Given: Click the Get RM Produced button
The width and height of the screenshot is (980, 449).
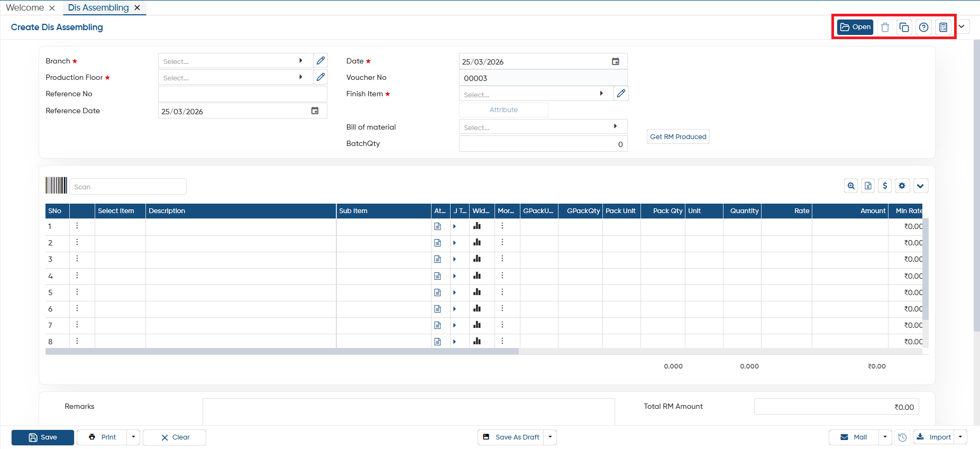Looking at the screenshot, I should coord(678,136).
